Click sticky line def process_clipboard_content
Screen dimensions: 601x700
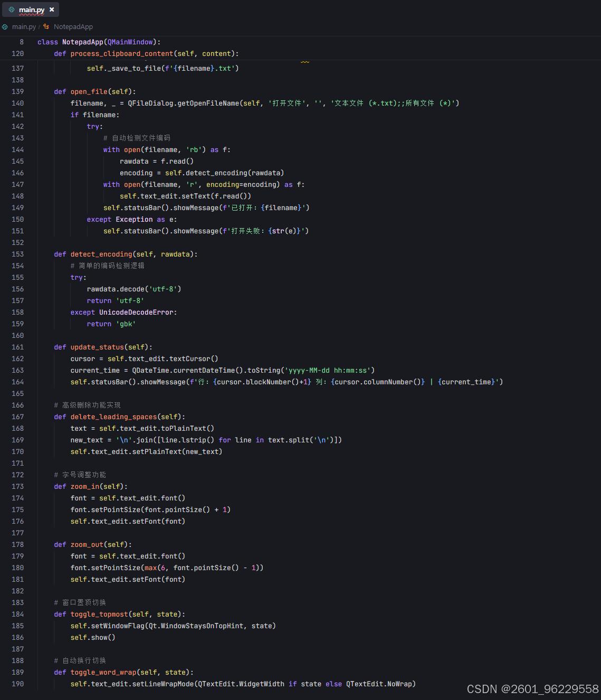tap(146, 53)
